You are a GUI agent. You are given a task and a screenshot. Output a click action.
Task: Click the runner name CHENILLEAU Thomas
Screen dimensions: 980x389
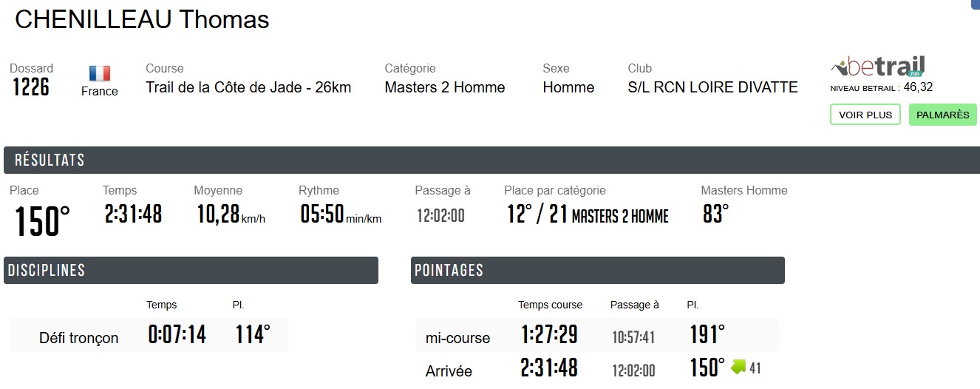[142, 20]
